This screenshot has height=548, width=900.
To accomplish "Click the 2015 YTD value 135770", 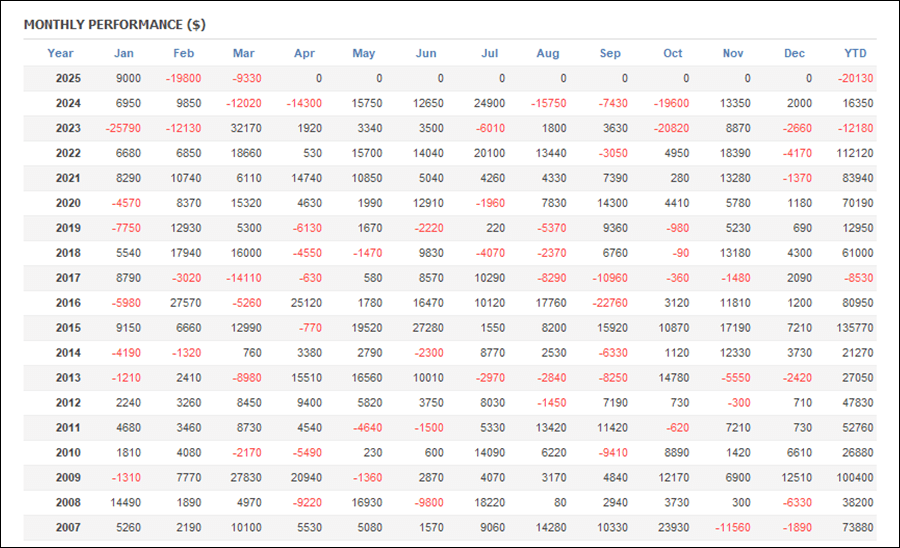I will click(x=855, y=328).
